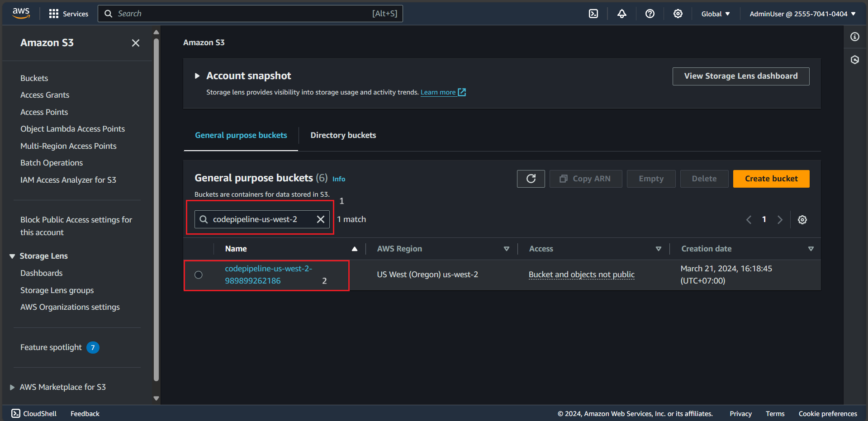The height and width of the screenshot is (421, 868).
Task: Go to next page of buckets
Action: pyautogui.click(x=780, y=220)
